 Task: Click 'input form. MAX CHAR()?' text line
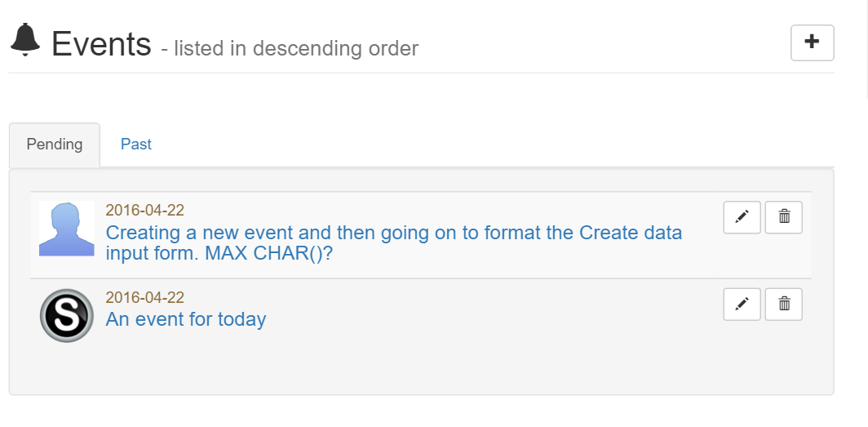click(219, 254)
